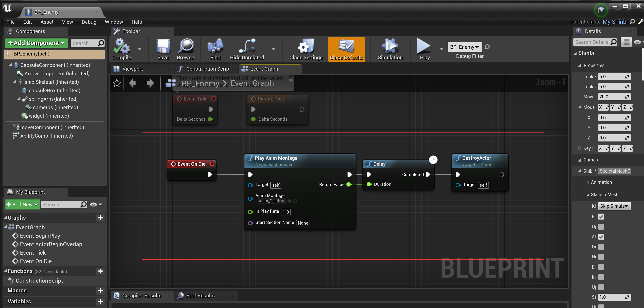The height and width of the screenshot is (308, 644).
Task: Open the BP_Enemy debug filter dropdown
Action: 464,47
